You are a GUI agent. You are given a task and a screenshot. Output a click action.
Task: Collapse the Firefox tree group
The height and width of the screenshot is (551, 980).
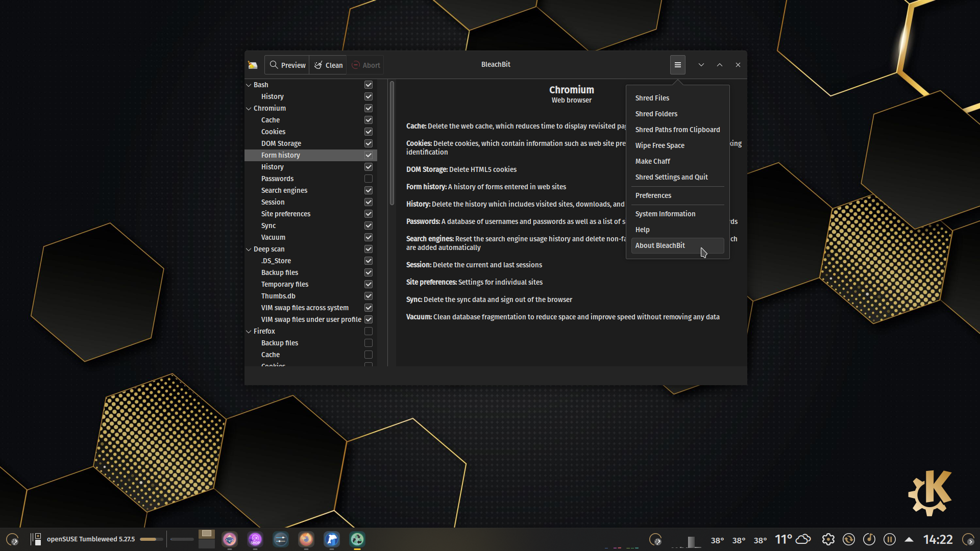point(249,331)
